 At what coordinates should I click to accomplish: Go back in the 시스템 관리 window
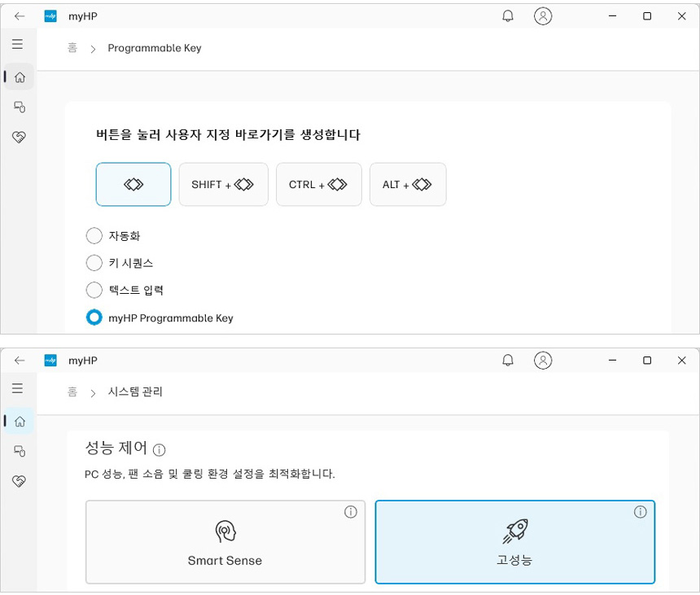(20, 361)
